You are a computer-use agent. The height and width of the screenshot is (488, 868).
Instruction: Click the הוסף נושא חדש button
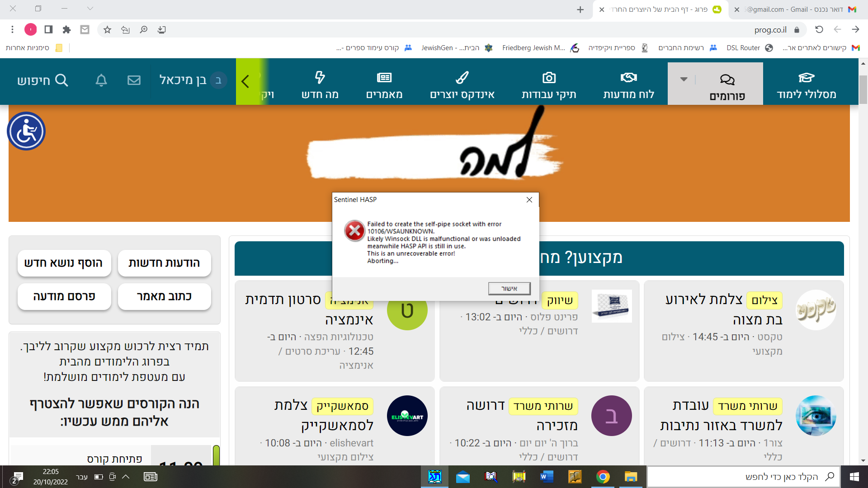[64, 263]
